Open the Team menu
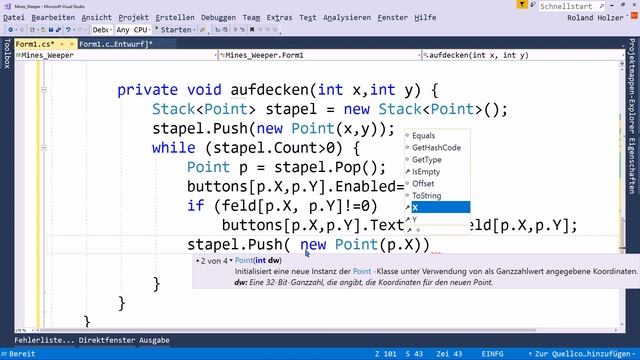This screenshot has height=360, width=640. click(251, 18)
